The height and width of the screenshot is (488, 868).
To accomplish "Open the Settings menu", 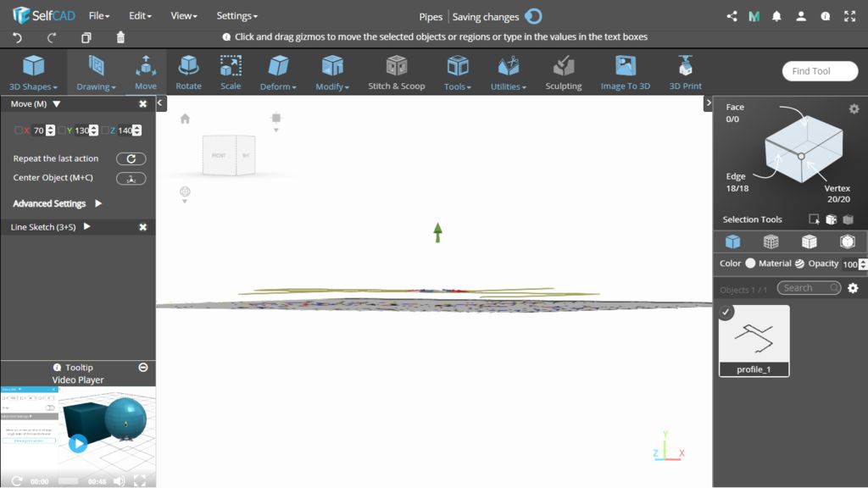I will pyautogui.click(x=236, y=15).
